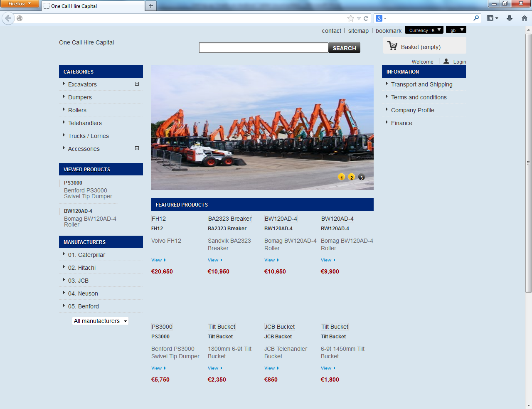Open the contact page link
Image resolution: width=532 pixels, height=409 pixels.
332,31
